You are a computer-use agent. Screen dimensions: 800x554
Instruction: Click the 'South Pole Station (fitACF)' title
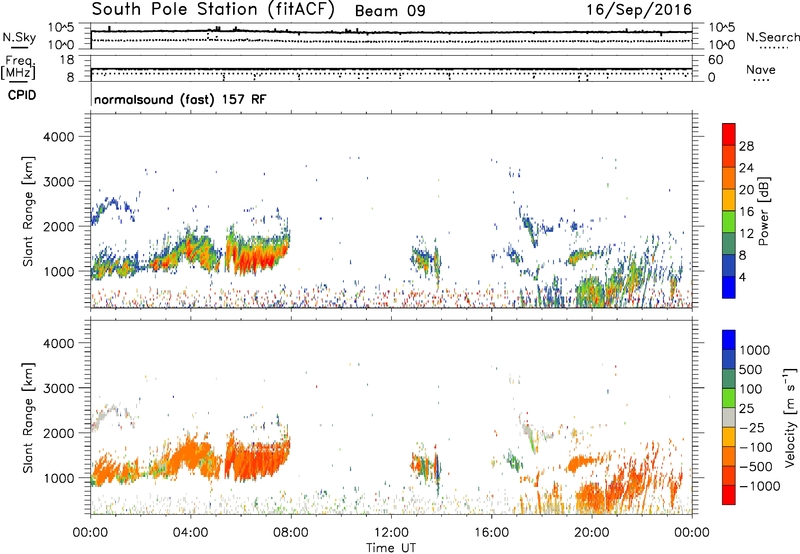click(213, 9)
